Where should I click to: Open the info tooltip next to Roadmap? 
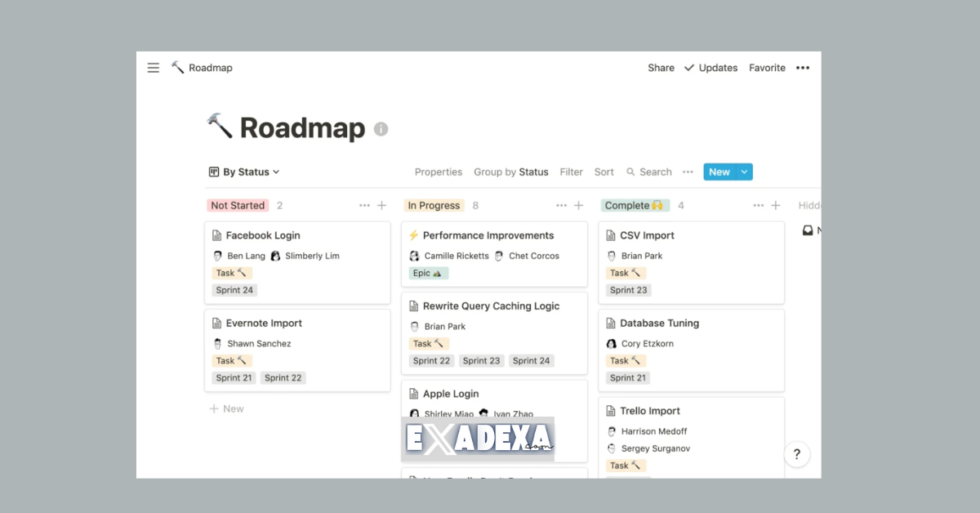[x=380, y=128]
